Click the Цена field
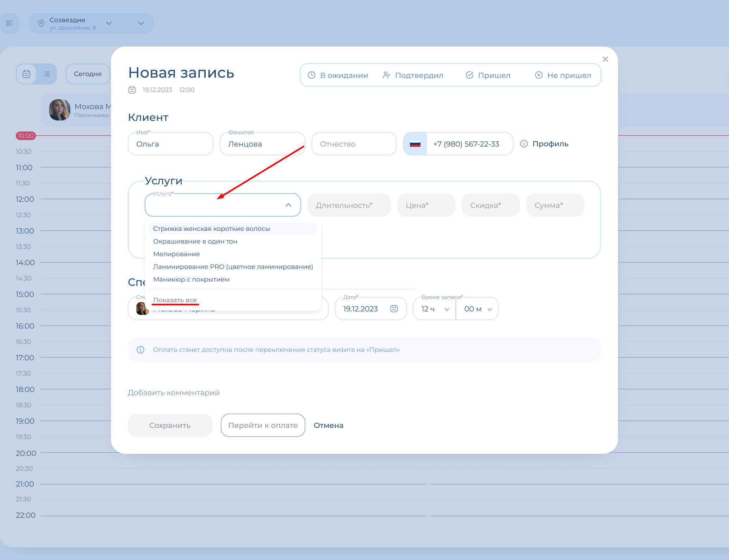The height and width of the screenshot is (560, 729). pyautogui.click(x=426, y=205)
